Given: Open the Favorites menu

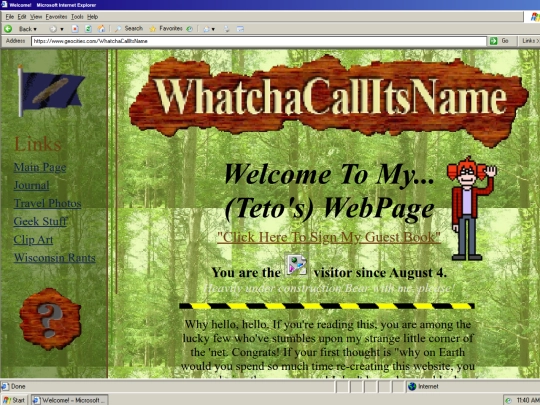Looking at the screenshot, I should [x=56, y=17].
